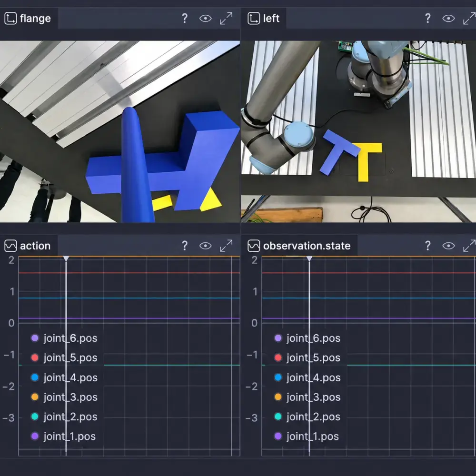This screenshot has height=476, width=476.
Task: Select the flange panel tab
Action: point(29,19)
